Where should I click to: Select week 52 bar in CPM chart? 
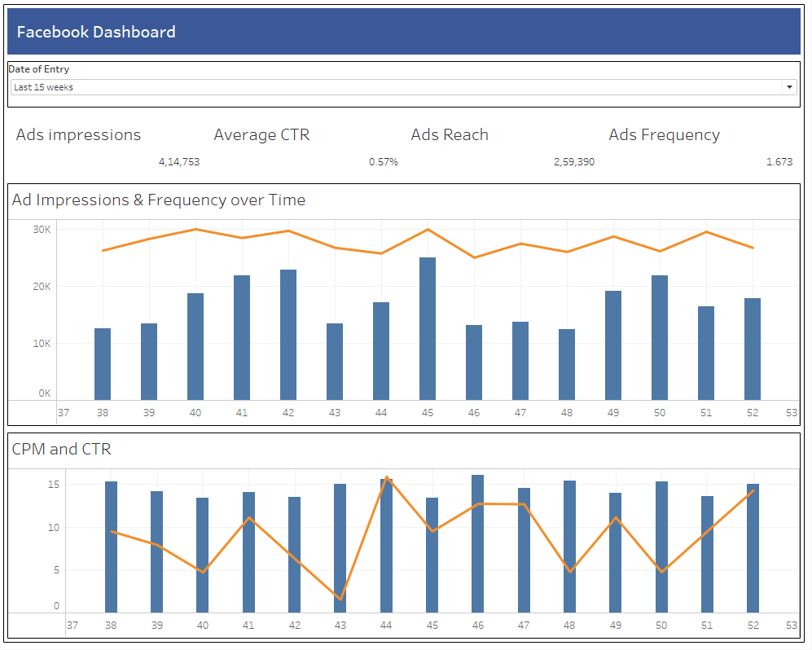(753, 548)
